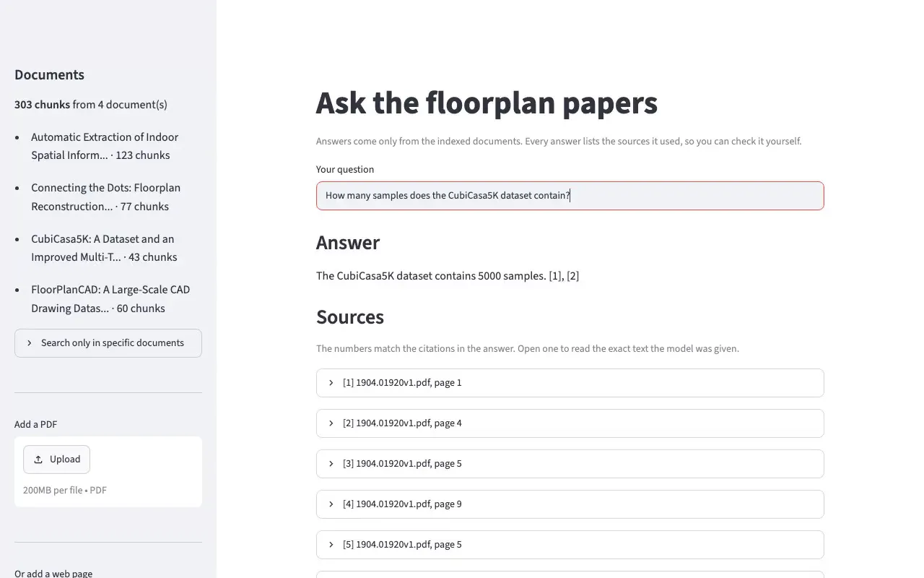The height and width of the screenshot is (578, 924).
Task: Click the upload arrow icon
Action: pos(38,460)
